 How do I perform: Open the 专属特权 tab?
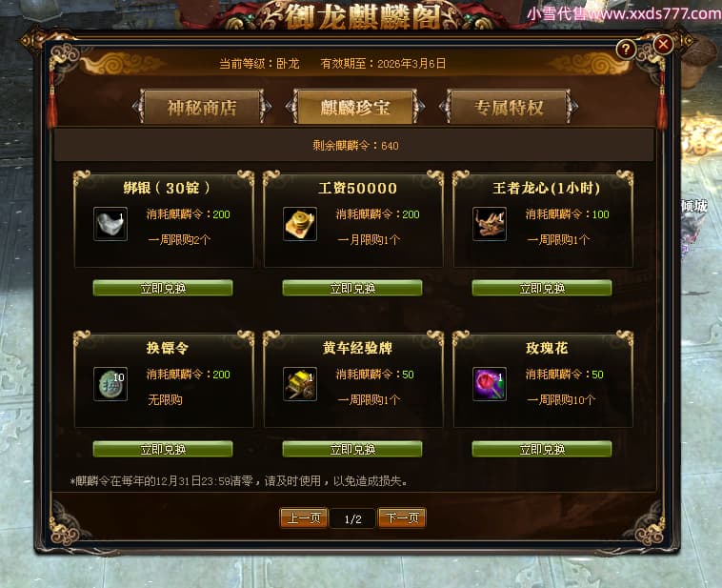pyautogui.click(x=509, y=108)
